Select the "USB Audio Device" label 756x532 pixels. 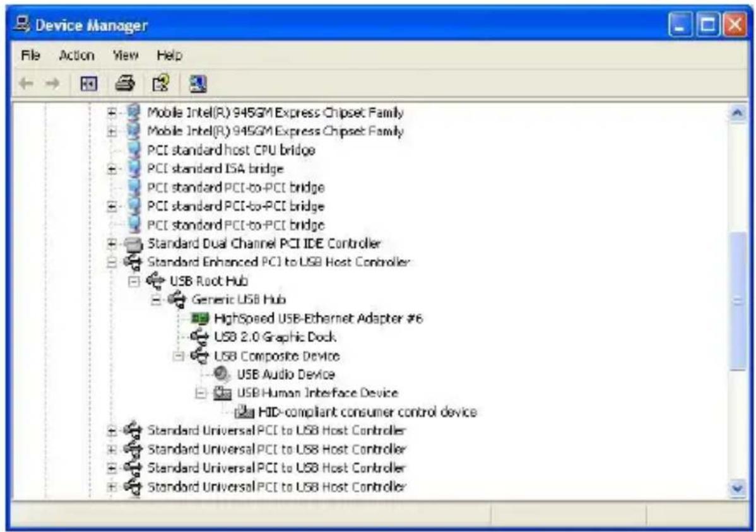pos(285,374)
